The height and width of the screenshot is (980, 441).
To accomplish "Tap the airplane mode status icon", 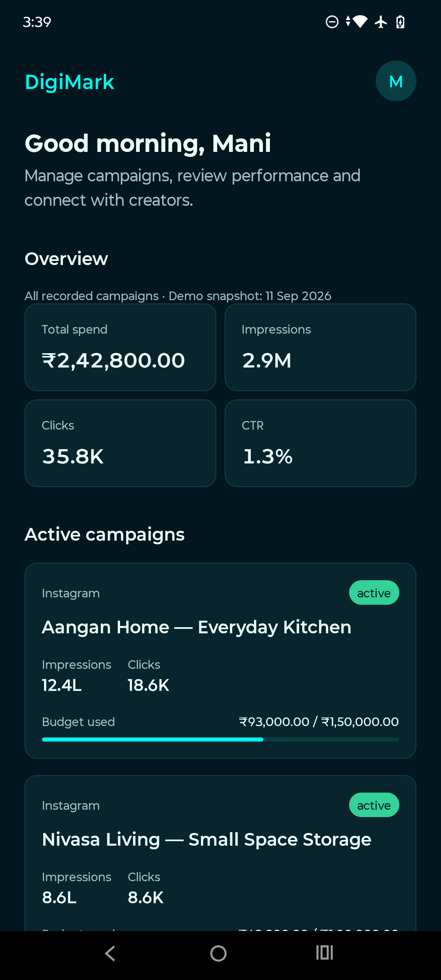I will click(381, 22).
